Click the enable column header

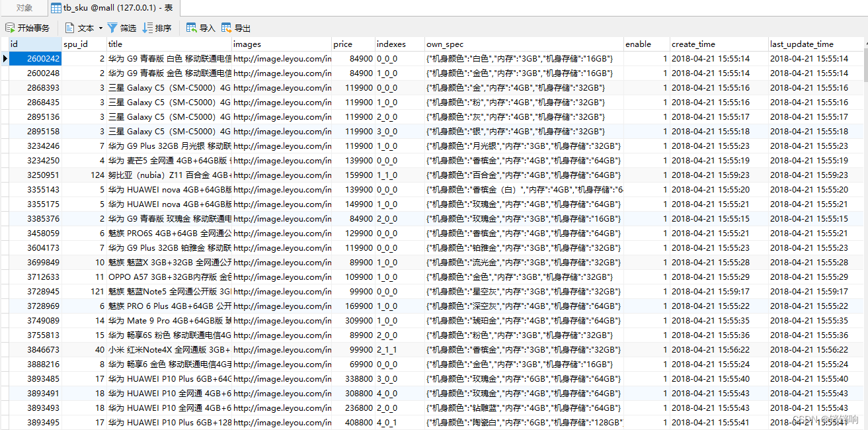[647, 44]
